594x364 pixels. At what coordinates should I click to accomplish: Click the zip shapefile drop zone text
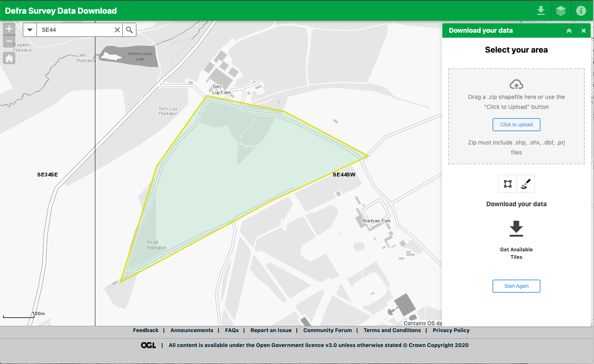click(x=516, y=102)
